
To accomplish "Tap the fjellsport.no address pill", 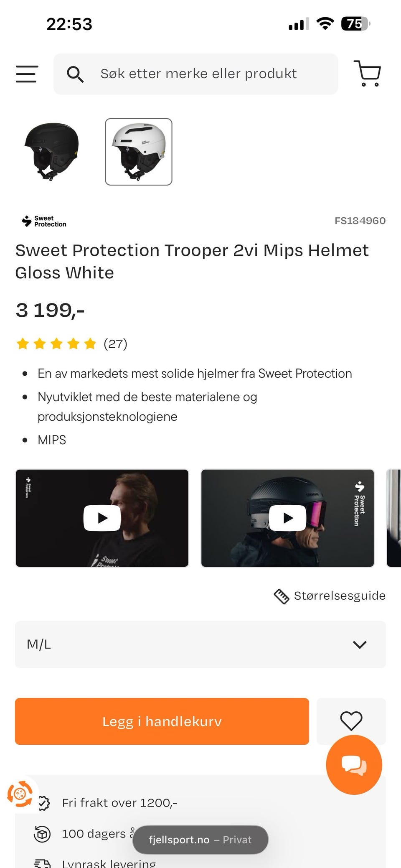I will (x=200, y=840).
